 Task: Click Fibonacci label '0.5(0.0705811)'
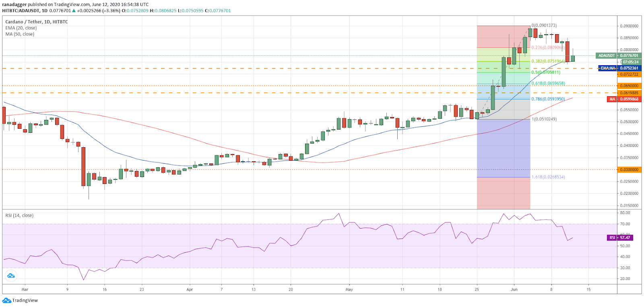(x=546, y=72)
